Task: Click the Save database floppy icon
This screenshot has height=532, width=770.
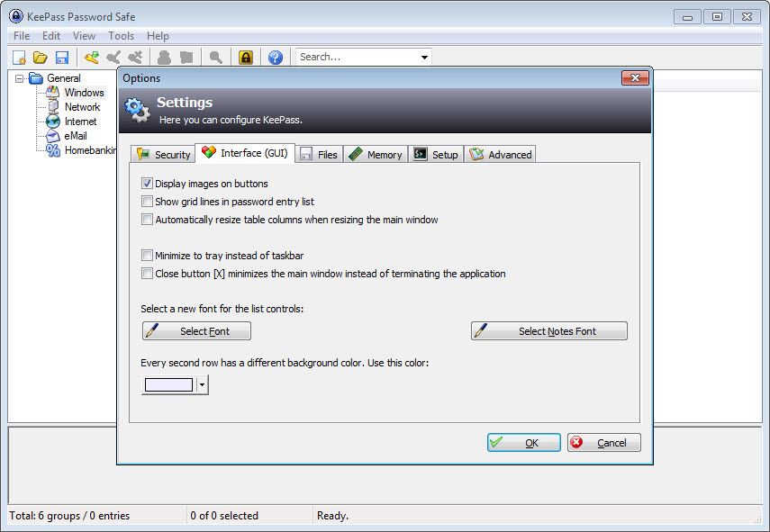Action: (x=62, y=58)
